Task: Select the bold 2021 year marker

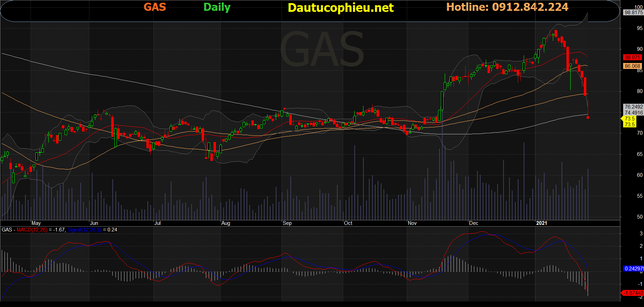Action: tap(541, 223)
